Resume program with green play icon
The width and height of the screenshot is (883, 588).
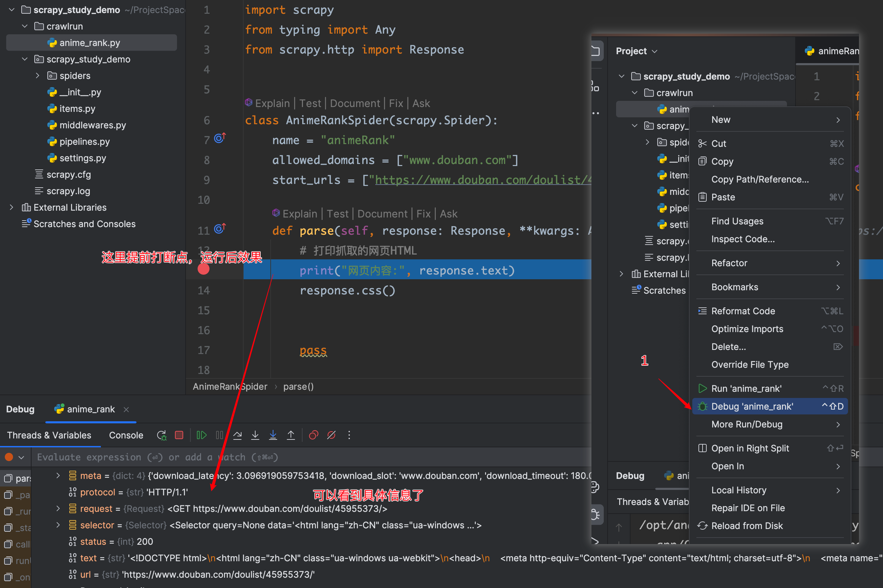201,435
